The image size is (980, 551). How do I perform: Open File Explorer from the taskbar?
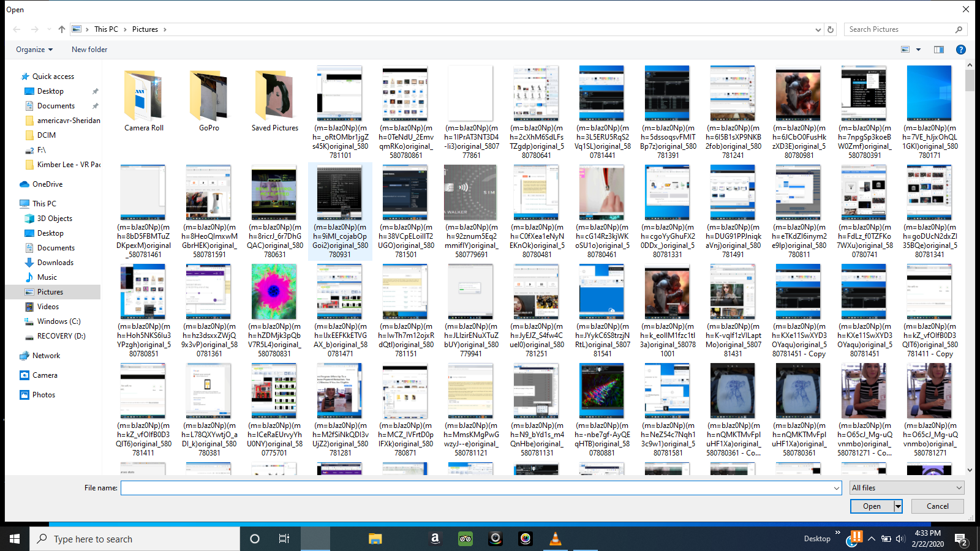(375, 539)
